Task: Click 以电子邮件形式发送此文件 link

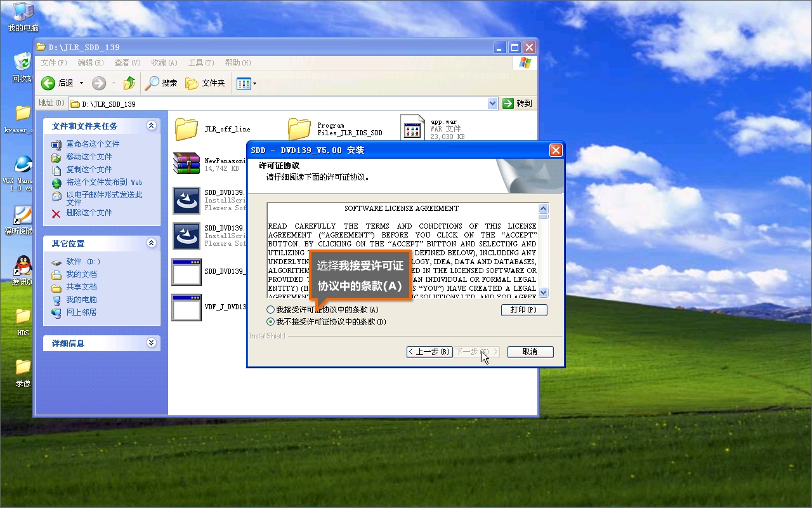Action: 105,199
